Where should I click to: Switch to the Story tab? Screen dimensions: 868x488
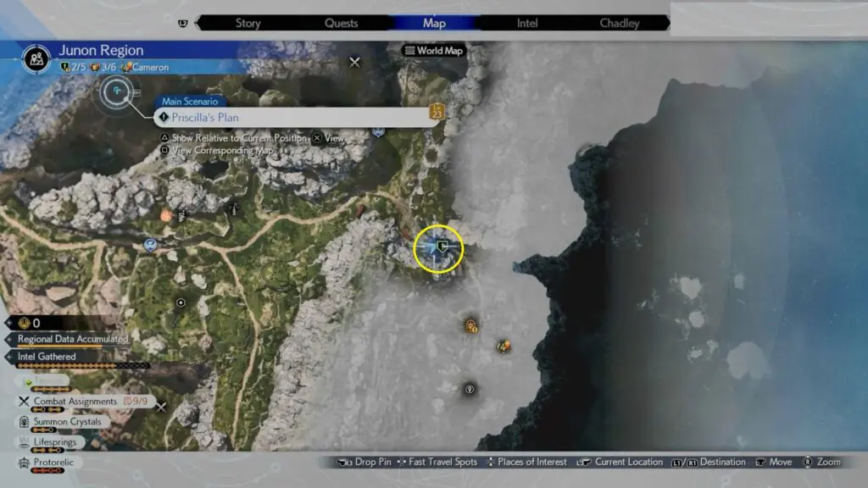pyautogui.click(x=248, y=23)
